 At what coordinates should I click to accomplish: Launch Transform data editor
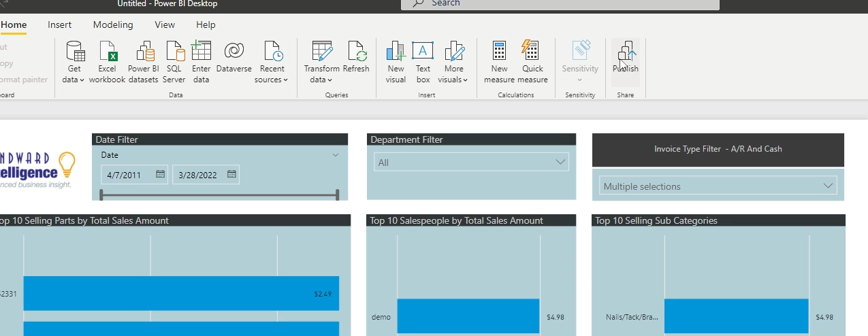tap(321, 62)
